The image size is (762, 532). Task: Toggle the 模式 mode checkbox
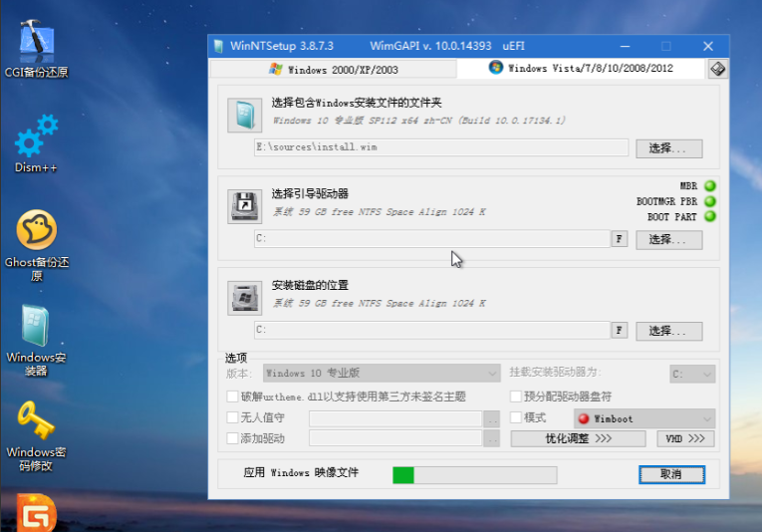(x=516, y=417)
